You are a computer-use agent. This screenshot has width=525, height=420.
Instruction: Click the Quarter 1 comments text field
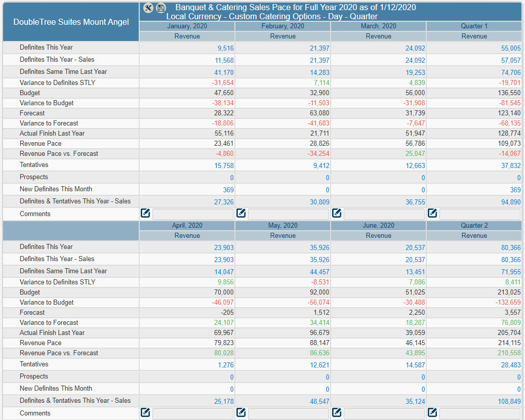click(x=480, y=214)
